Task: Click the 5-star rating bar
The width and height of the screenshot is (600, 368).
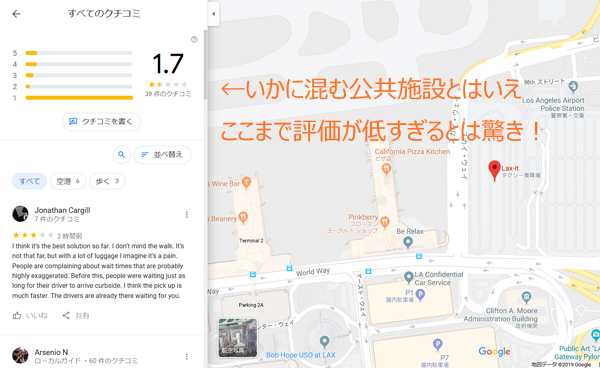Action: coord(79,53)
